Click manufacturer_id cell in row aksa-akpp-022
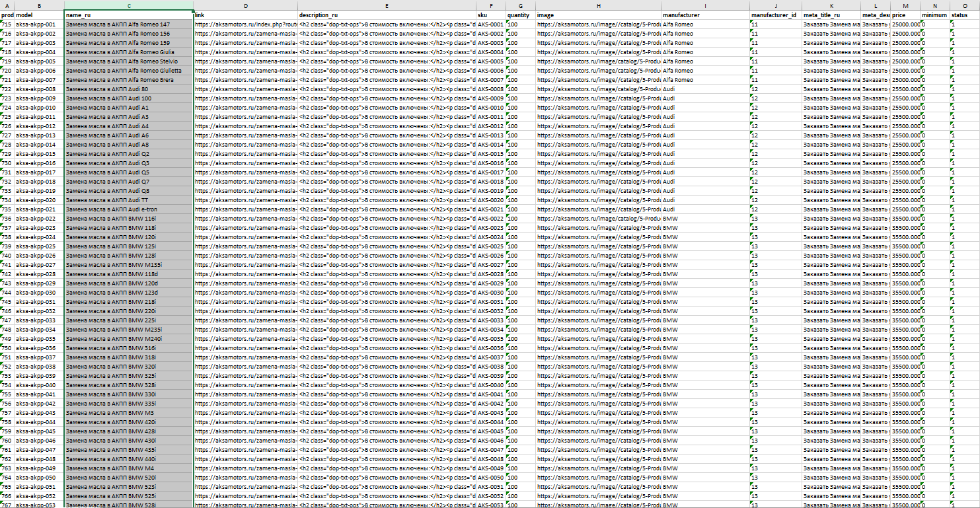The width and height of the screenshot is (980, 508). (x=776, y=218)
